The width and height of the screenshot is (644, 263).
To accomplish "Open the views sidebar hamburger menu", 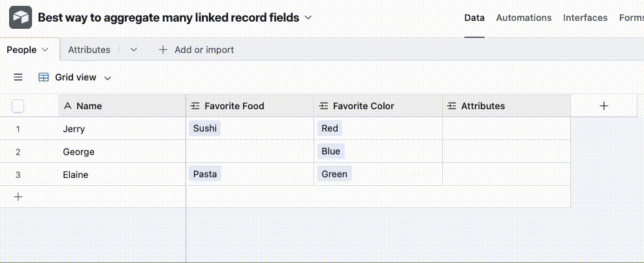I will pos(18,77).
